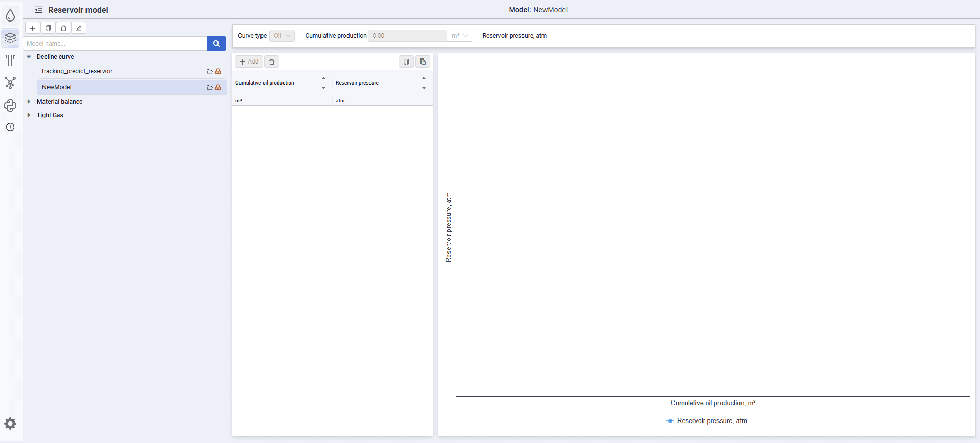
Task: Open the network nodes sidebar icon
Action: (10, 83)
